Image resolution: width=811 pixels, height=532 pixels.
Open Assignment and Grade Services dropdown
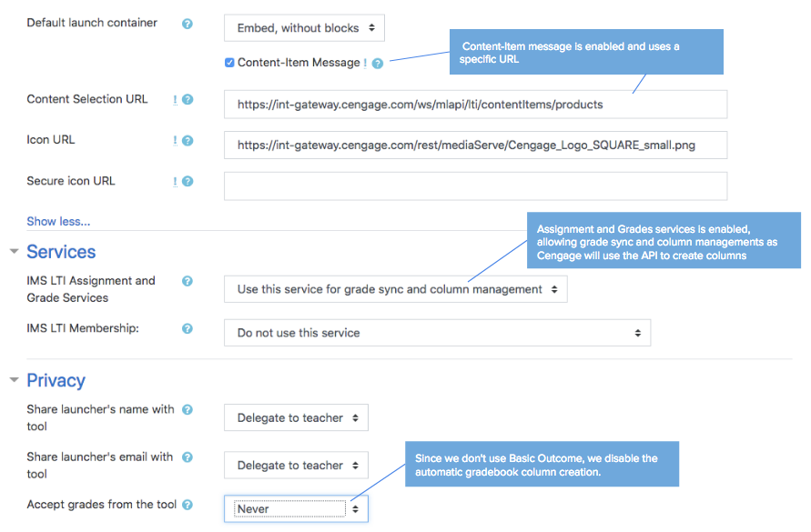point(395,289)
